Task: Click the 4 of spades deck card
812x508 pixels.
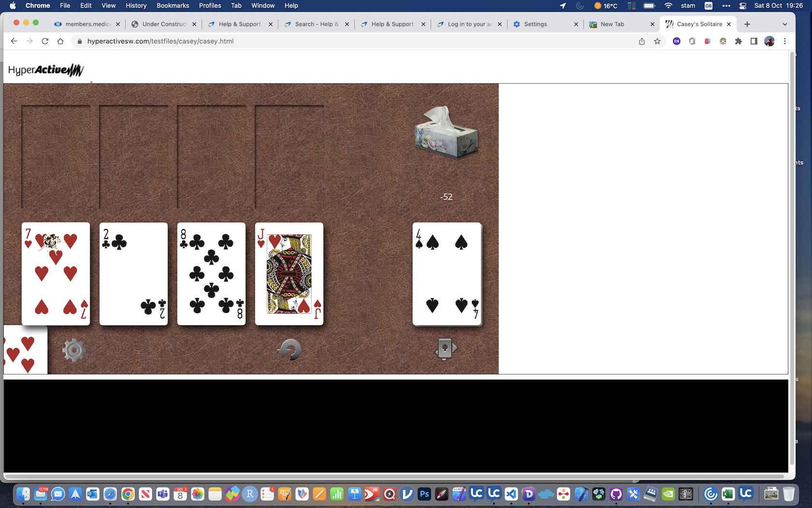Action: coord(447,274)
